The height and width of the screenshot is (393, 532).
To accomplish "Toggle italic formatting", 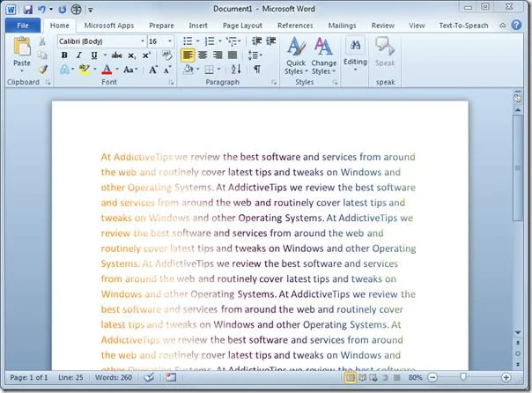I will [x=78, y=56].
